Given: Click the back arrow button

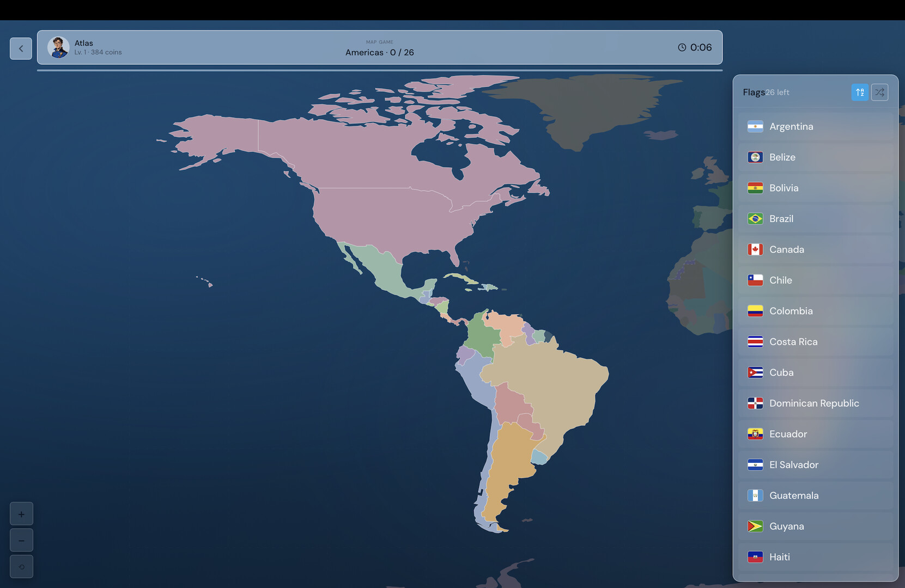Looking at the screenshot, I should tap(21, 48).
